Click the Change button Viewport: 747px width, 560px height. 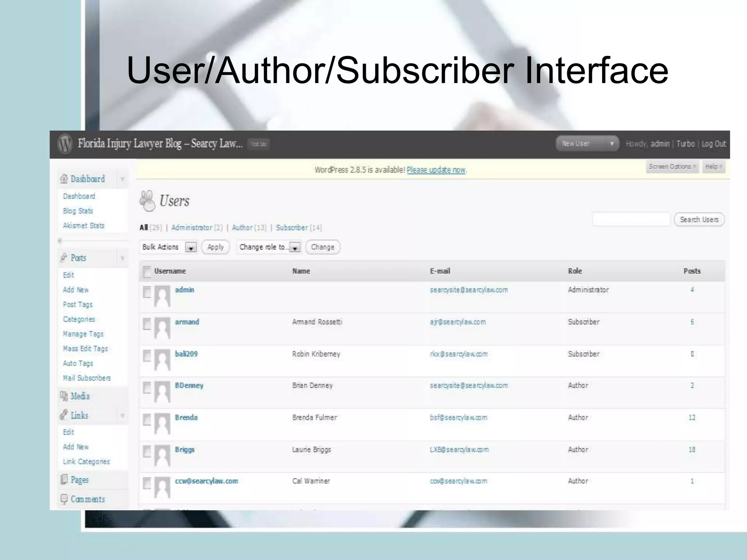tap(322, 247)
